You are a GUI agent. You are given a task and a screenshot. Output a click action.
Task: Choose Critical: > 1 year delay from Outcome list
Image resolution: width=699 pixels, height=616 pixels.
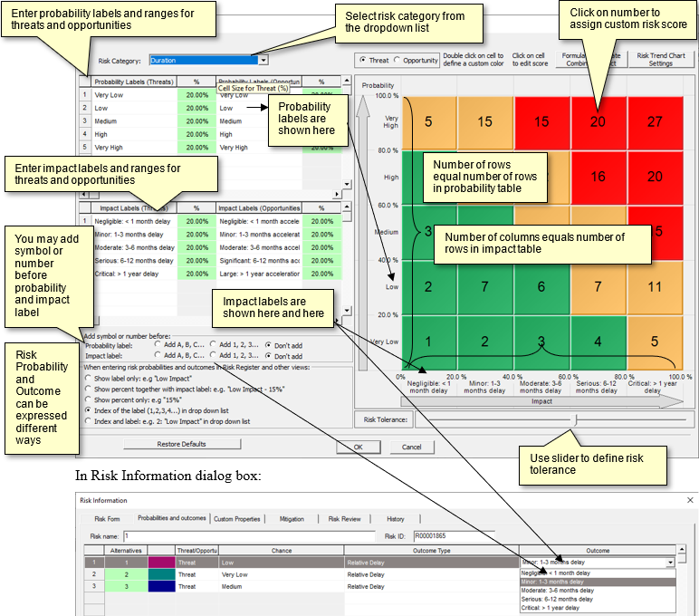(598, 608)
